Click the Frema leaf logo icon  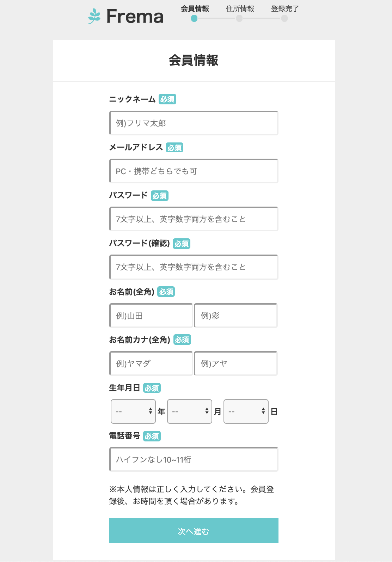(94, 16)
